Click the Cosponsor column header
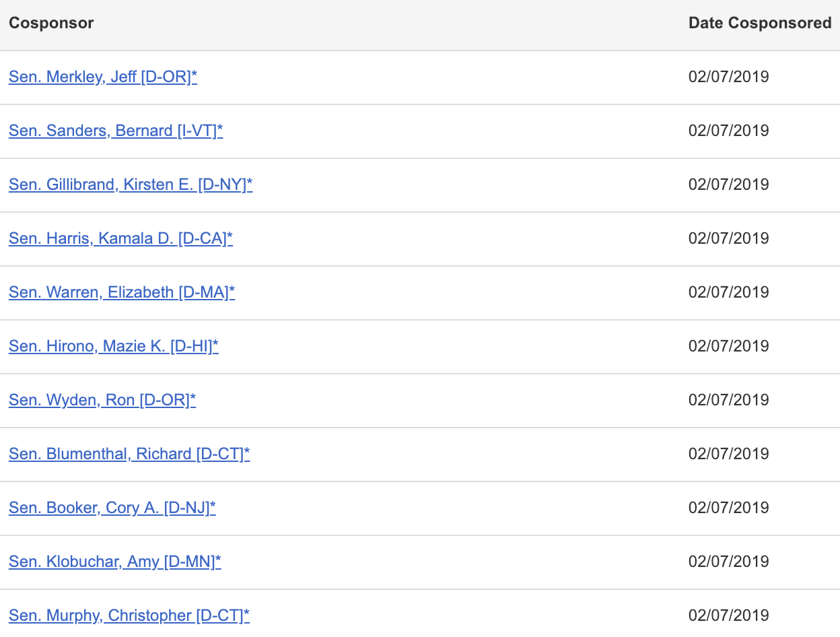 pyautogui.click(x=51, y=23)
